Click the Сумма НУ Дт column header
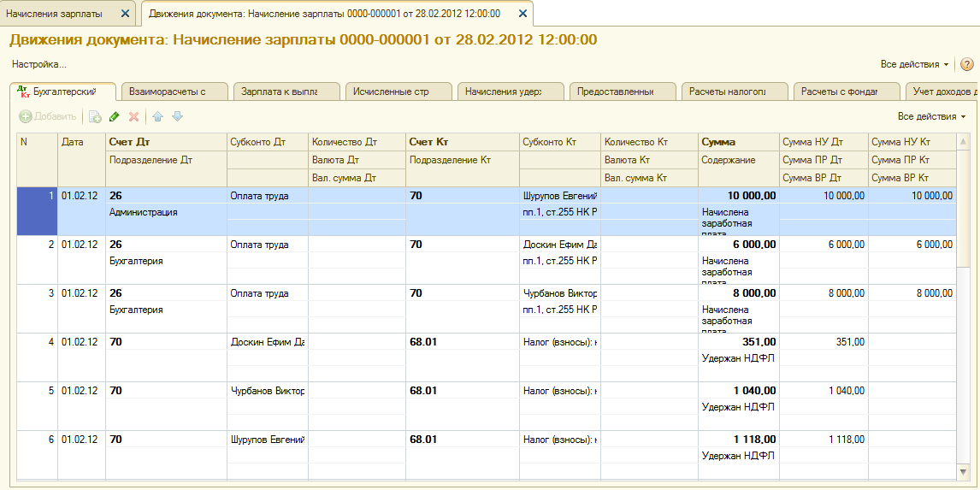The width and height of the screenshot is (980, 490). click(x=824, y=143)
